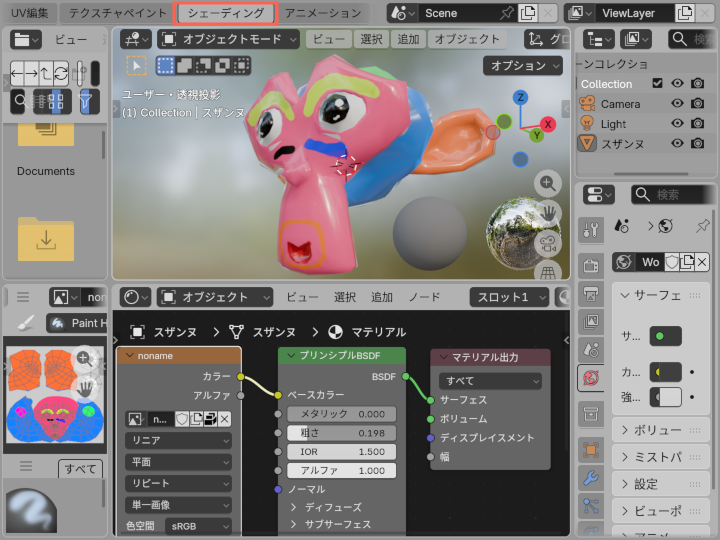The image size is (720, 540).
Task: Open the View Layer properties tab icon
Action: click(x=591, y=321)
